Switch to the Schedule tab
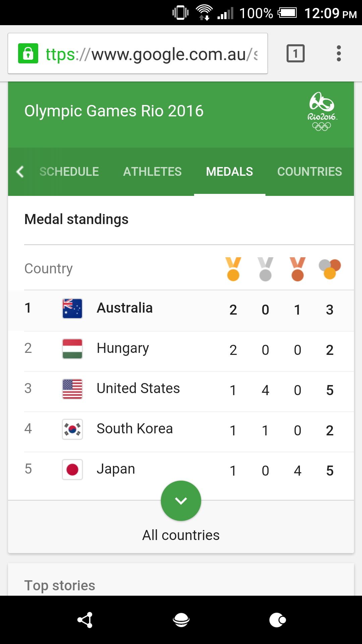This screenshot has height=644, width=362. click(69, 172)
